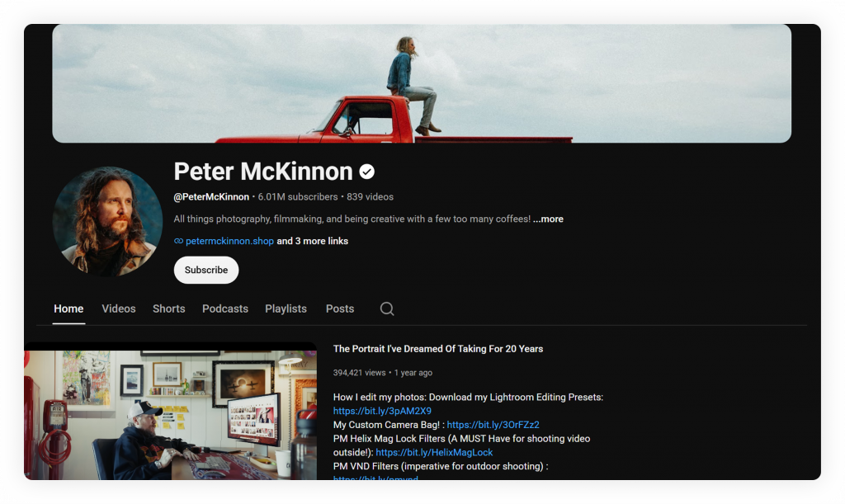Screen dimensions: 845x504
Task: Click the verified checkmark badge
Action: pyautogui.click(x=367, y=172)
